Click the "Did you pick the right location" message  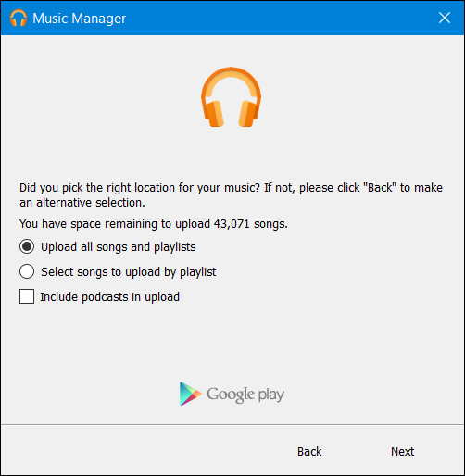(x=231, y=194)
